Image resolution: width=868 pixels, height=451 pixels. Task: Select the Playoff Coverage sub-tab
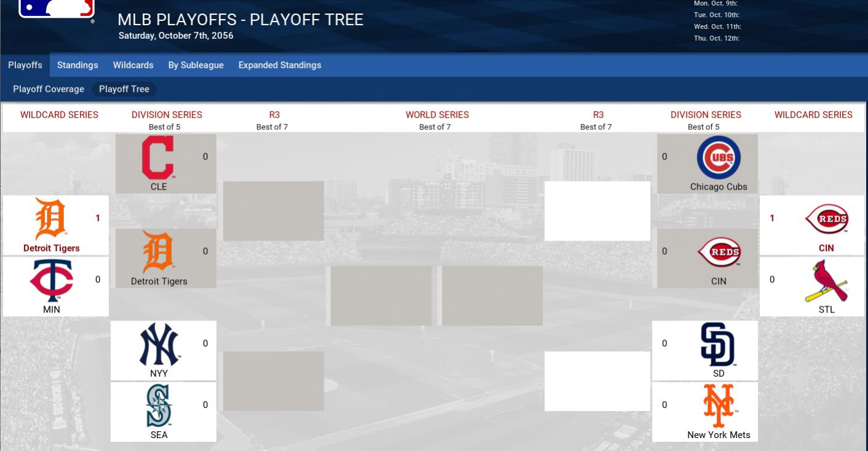pos(49,89)
